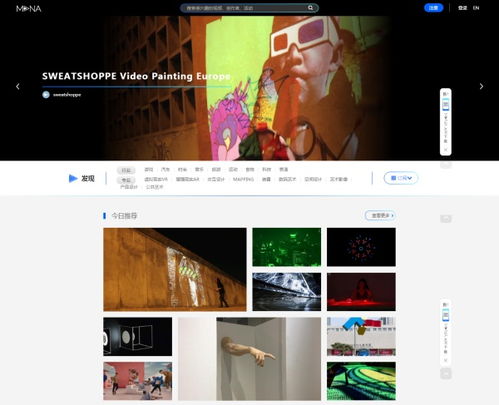The width and height of the screenshot is (499, 405).
Task: Go to previous banner slide arrow
Action: coord(18,87)
